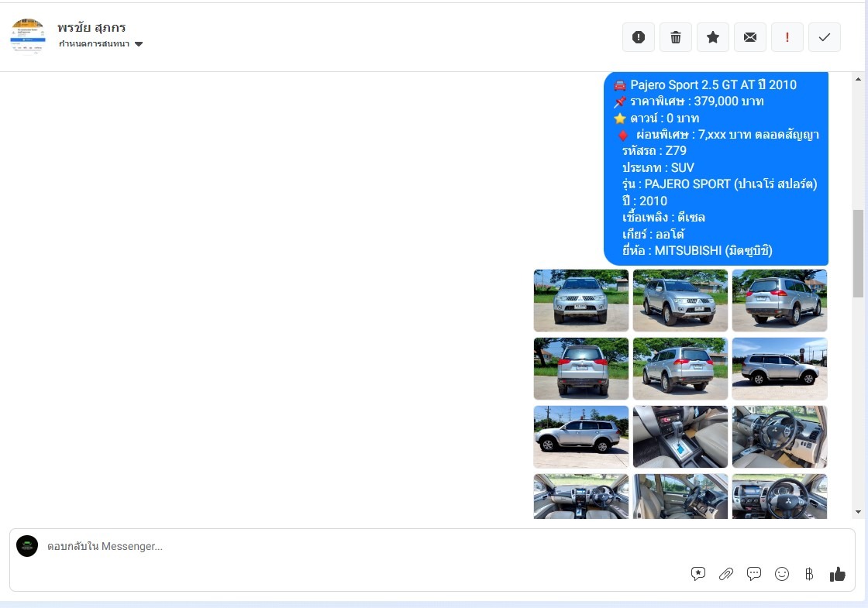Image resolution: width=868 pixels, height=608 pixels.
Task: Open พรชัย สุภกร profile picture
Action: pos(28,36)
